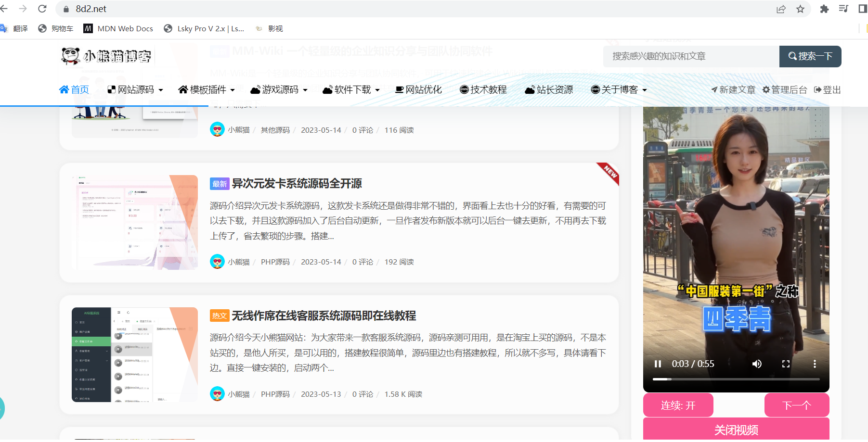Open the MDN Web Docs bookmark
The width and height of the screenshot is (868, 442).
[x=118, y=28]
